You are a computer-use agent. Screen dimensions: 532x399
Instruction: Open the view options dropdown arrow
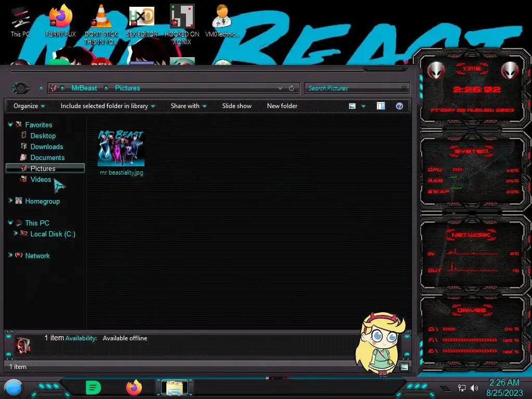click(x=363, y=106)
